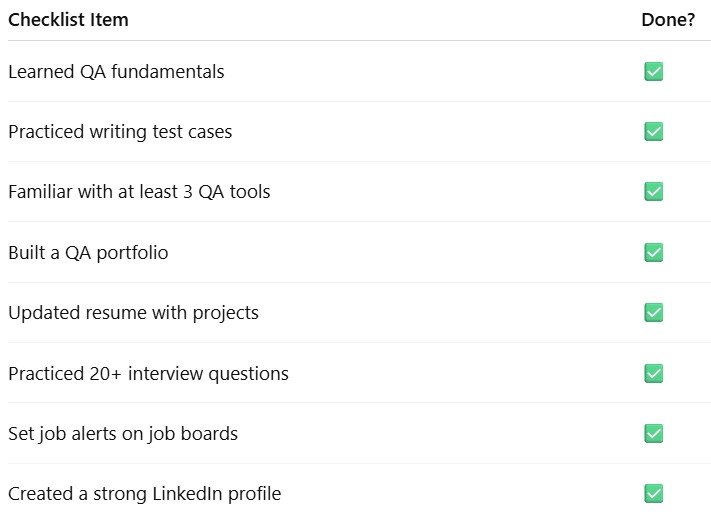Screen dimensions: 711x524
Task: Uncheck Practiced 20+ interview questions box
Action: coord(653,374)
